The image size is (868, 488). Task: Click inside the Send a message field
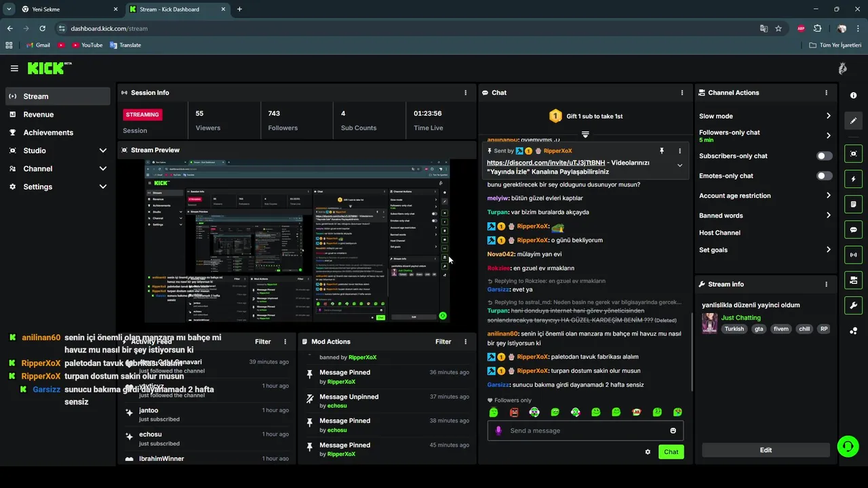(x=585, y=431)
